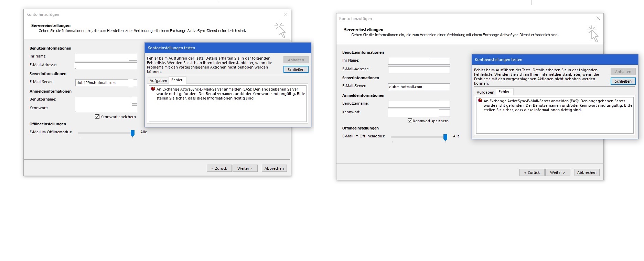Click the cursor wizard icon in right dialog header
This screenshot has height=261, width=644.
click(593, 34)
